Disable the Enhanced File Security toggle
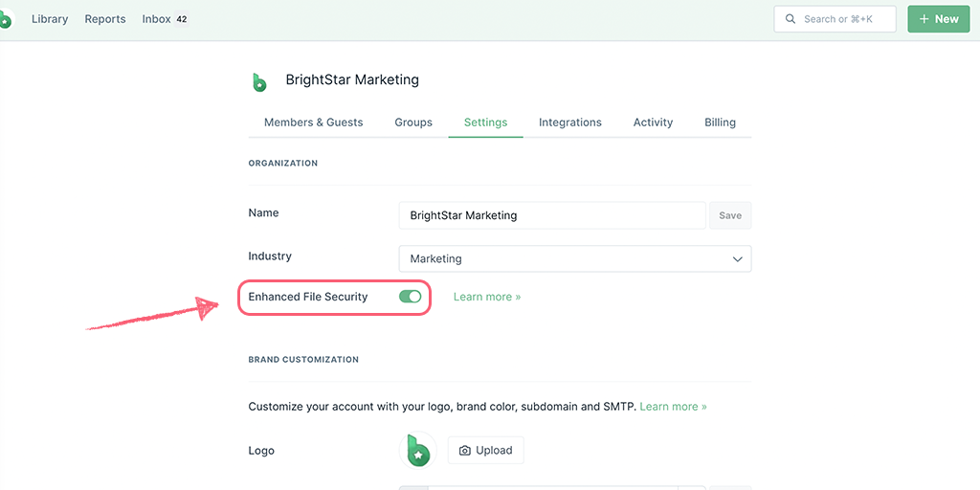This screenshot has width=980, height=490. click(410, 297)
